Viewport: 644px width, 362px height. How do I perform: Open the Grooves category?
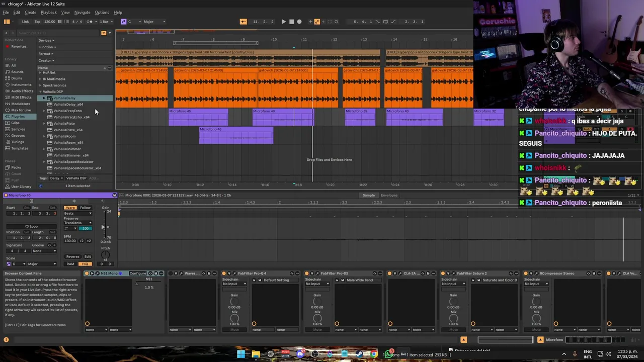[x=18, y=136]
